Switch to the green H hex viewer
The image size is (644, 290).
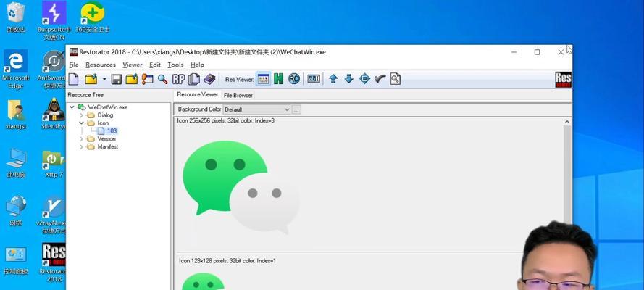pyautogui.click(x=278, y=79)
